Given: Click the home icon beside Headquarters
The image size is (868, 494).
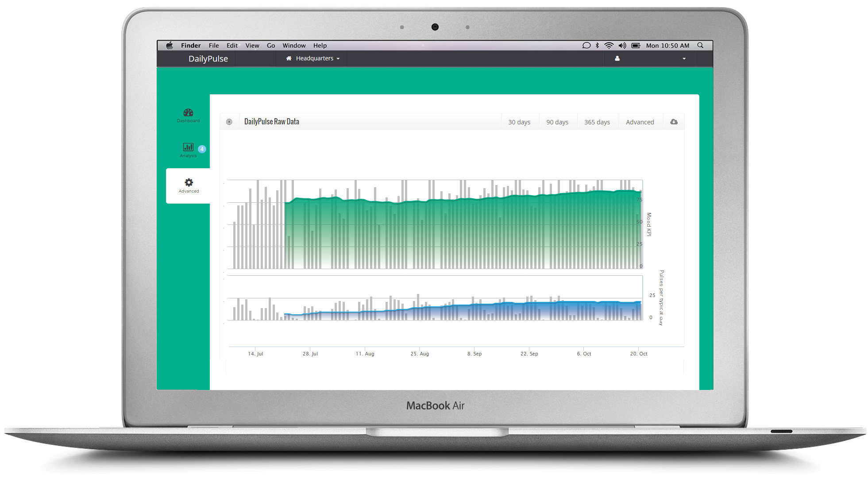Looking at the screenshot, I should 289,58.
